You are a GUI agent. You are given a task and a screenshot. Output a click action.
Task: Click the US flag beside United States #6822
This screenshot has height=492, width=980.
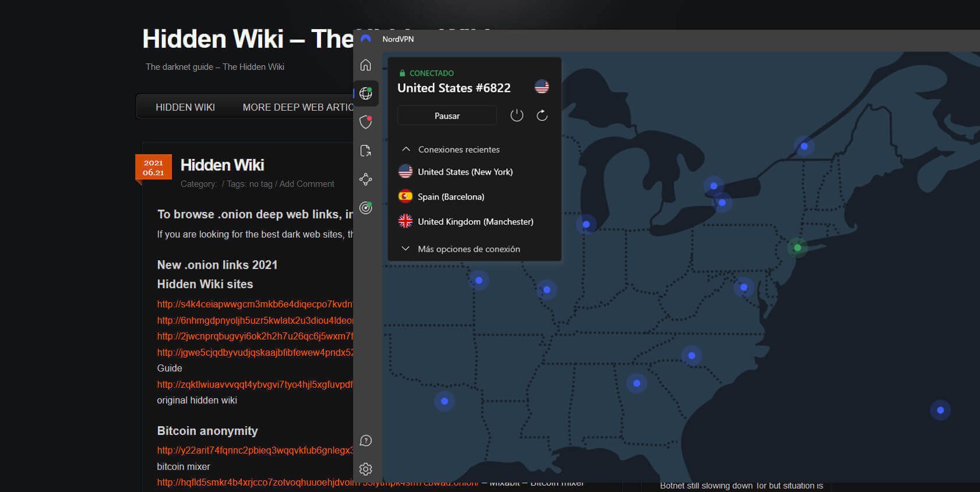(x=542, y=87)
